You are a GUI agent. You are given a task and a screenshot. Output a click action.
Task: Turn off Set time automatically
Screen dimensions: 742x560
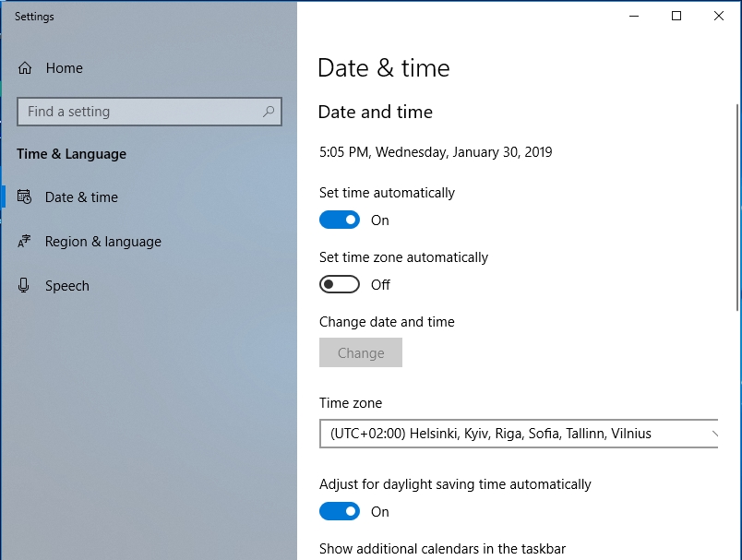tap(340, 220)
